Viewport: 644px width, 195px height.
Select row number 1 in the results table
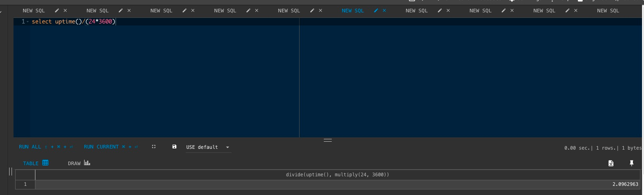pyautogui.click(x=25, y=184)
